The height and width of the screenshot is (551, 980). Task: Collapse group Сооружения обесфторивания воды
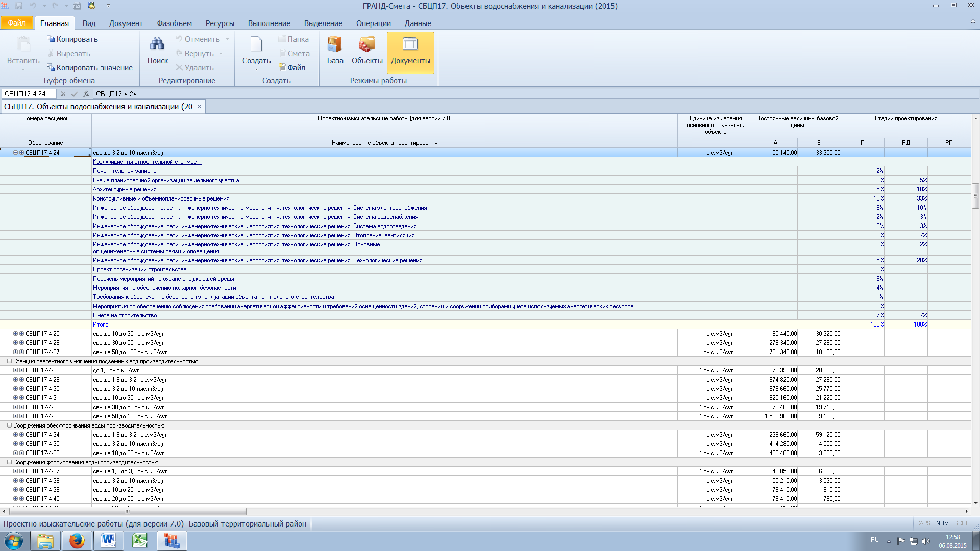[9, 425]
